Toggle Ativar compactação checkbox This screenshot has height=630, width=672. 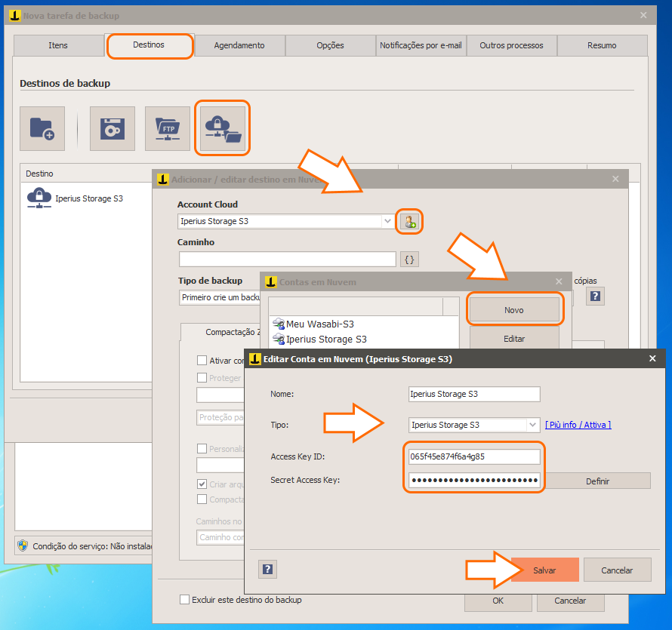(x=202, y=361)
